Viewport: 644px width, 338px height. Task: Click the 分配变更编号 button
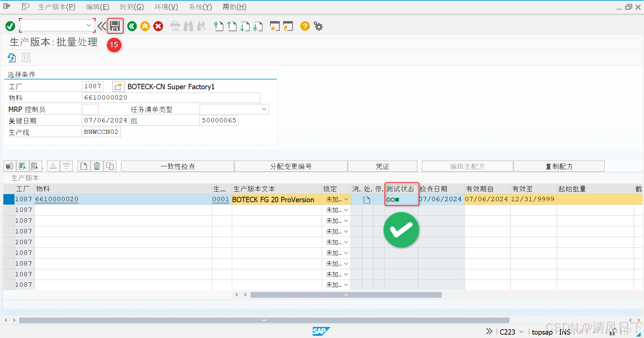coord(291,166)
